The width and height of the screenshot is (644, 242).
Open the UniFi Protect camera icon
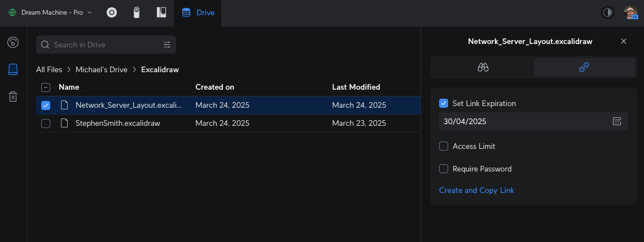tap(137, 12)
